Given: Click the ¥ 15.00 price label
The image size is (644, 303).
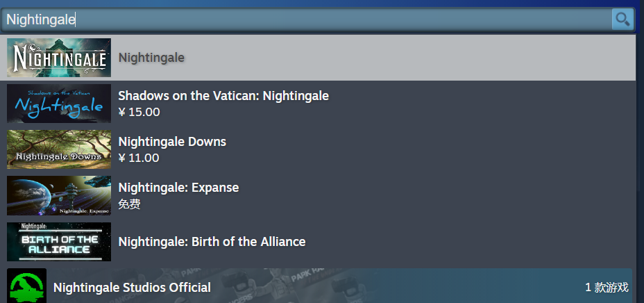Looking at the screenshot, I should click(139, 112).
